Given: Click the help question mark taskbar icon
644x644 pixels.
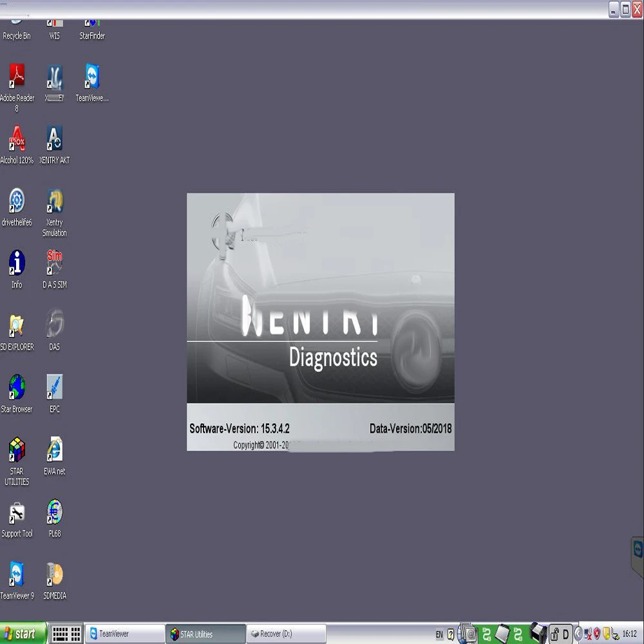Looking at the screenshot, I should 451,634.
